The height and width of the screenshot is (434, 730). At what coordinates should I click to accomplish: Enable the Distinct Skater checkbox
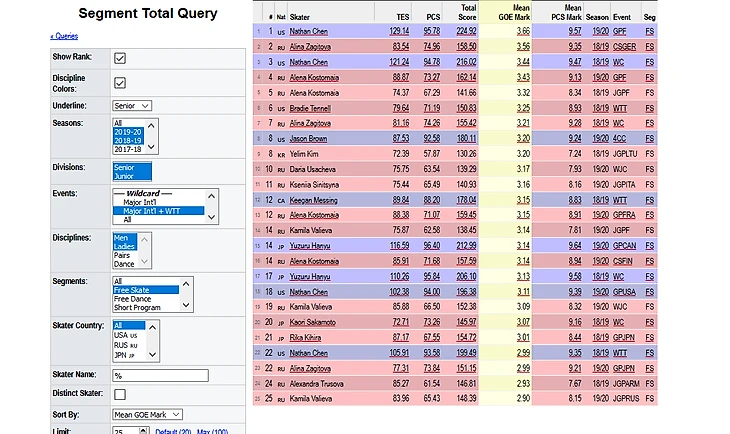pyautogui.click(x=120, y=395)
